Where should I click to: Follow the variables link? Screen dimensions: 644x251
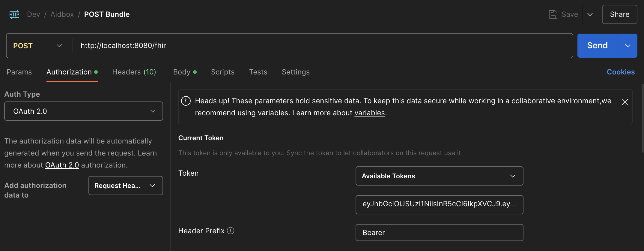coord(370,113)
